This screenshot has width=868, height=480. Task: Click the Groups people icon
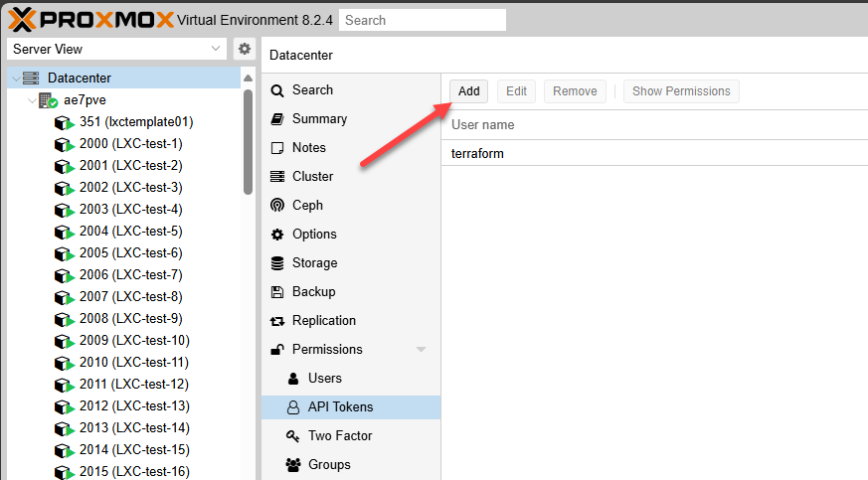(292, 465)
